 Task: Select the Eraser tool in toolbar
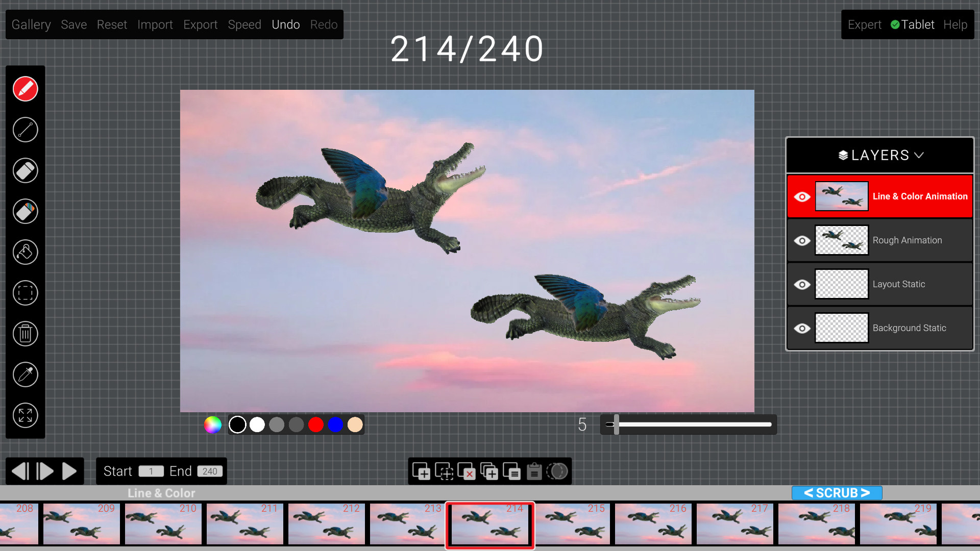26,170
